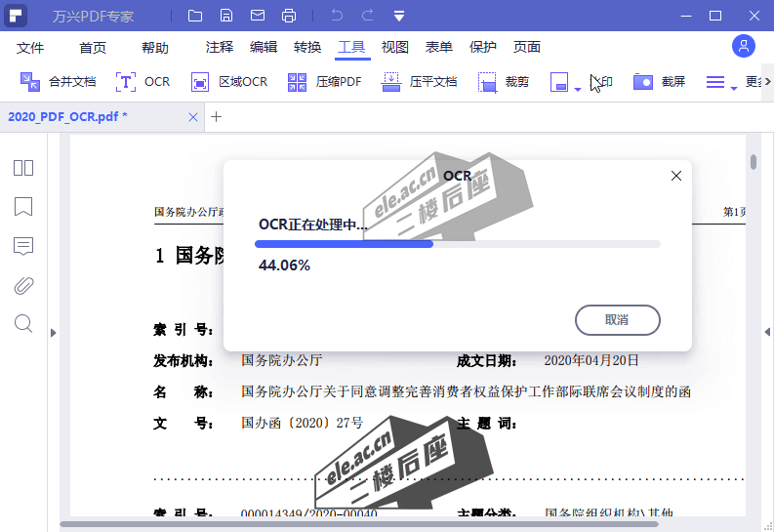Expand the right side panel arrow

pyautogui.click(x=767, y=333)
